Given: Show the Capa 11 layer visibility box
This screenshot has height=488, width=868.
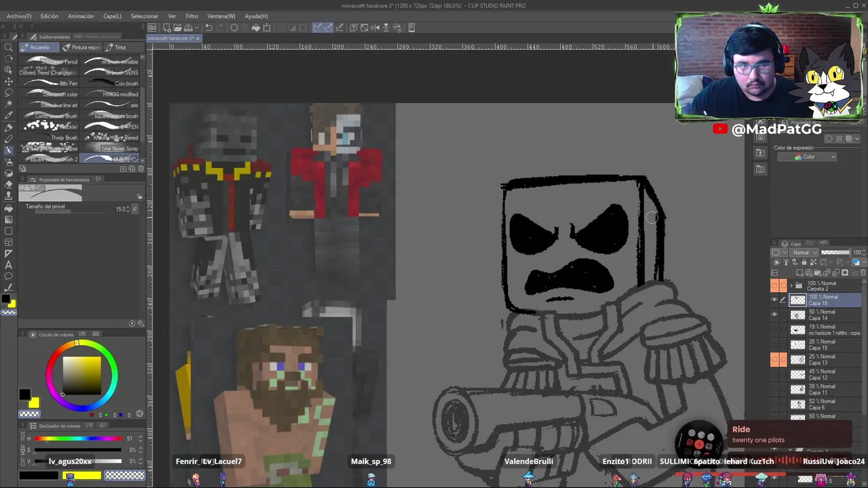Looking at the screenshot, I should point(774,390).
